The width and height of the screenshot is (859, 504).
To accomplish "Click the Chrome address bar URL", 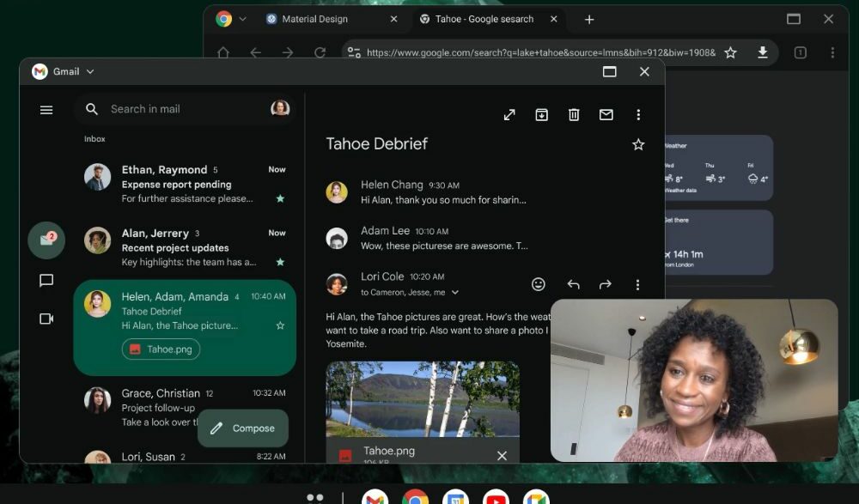I will coord(540,52).
